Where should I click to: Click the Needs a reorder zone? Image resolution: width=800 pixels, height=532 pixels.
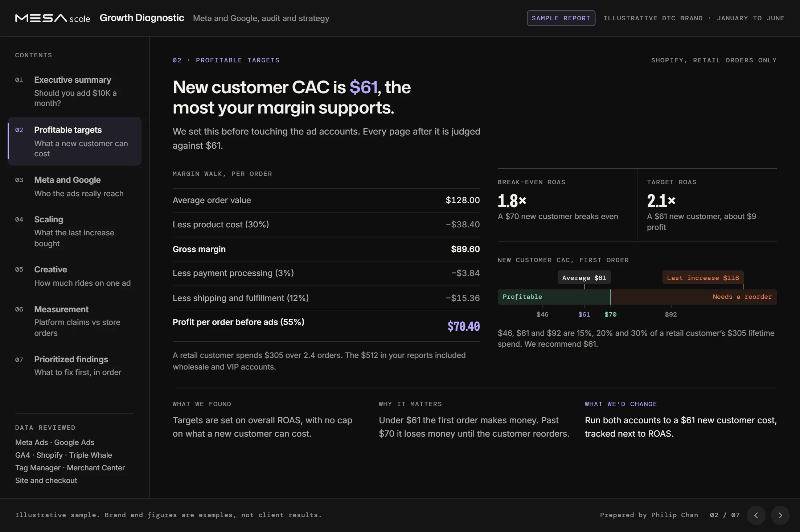tap(694, 297)
